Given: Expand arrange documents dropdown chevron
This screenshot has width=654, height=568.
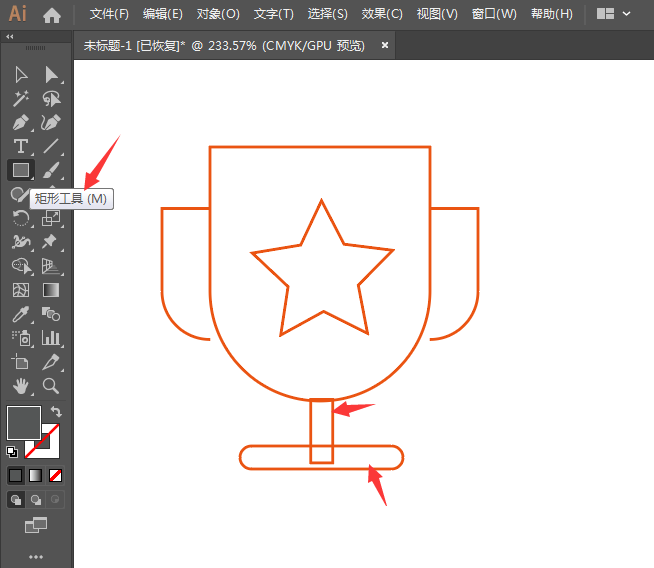Looking at the screenshot, I should [626, 14].
